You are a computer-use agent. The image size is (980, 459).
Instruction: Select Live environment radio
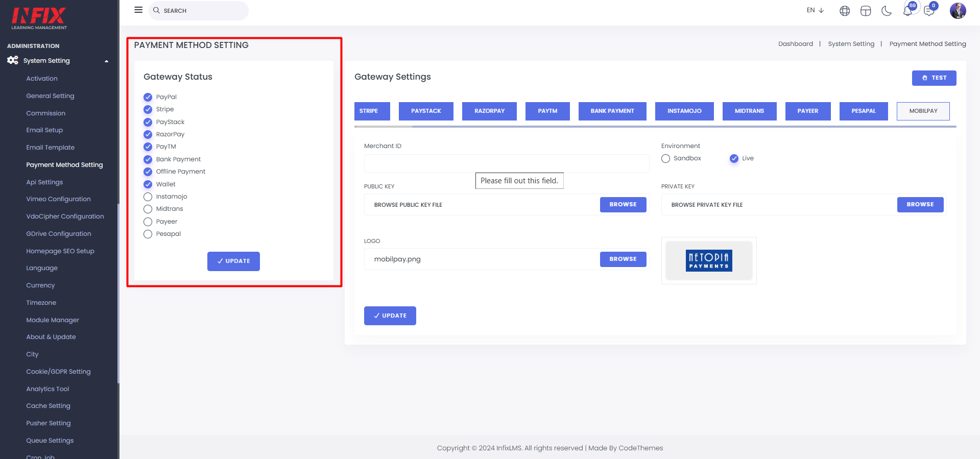pos(734,158)
